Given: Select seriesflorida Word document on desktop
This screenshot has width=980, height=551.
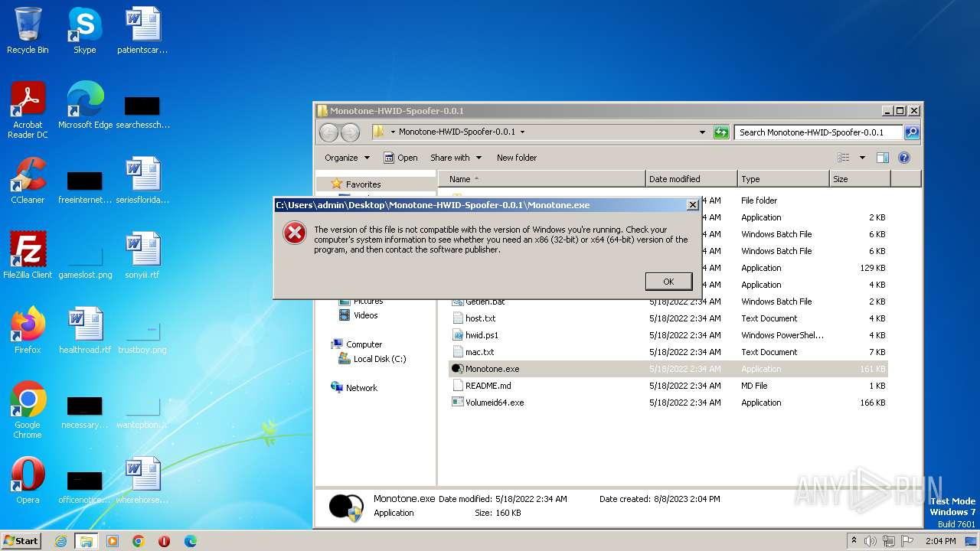Looking at the screenshot, I should click(x=142, y=181).
